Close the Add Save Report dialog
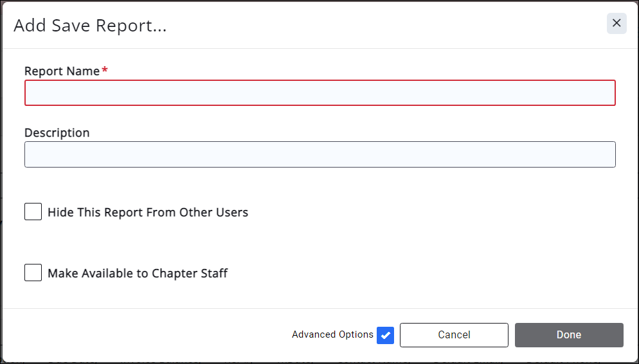This screenshot has height=364, width=639. pyautogui.click(x=616, y=24)
